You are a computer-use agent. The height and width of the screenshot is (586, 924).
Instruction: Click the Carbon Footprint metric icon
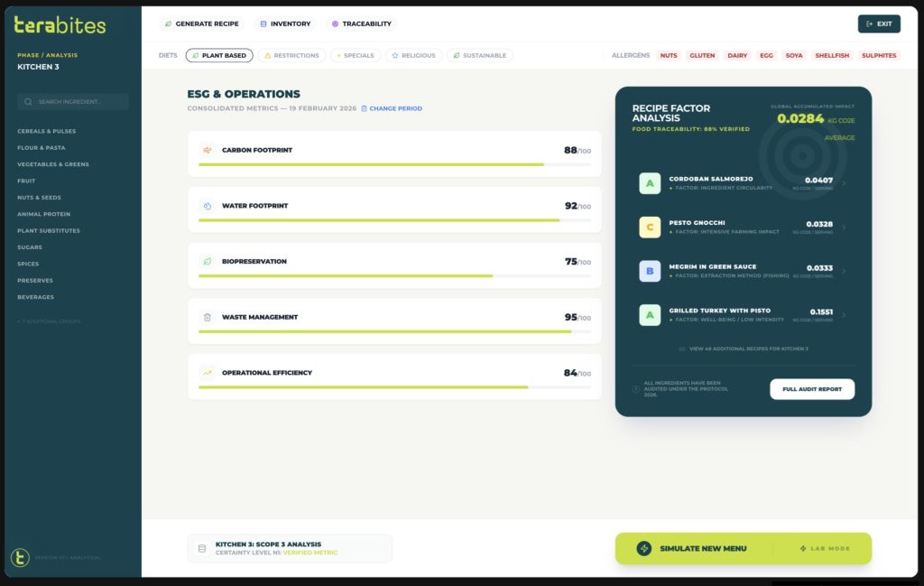coord(208,150)
